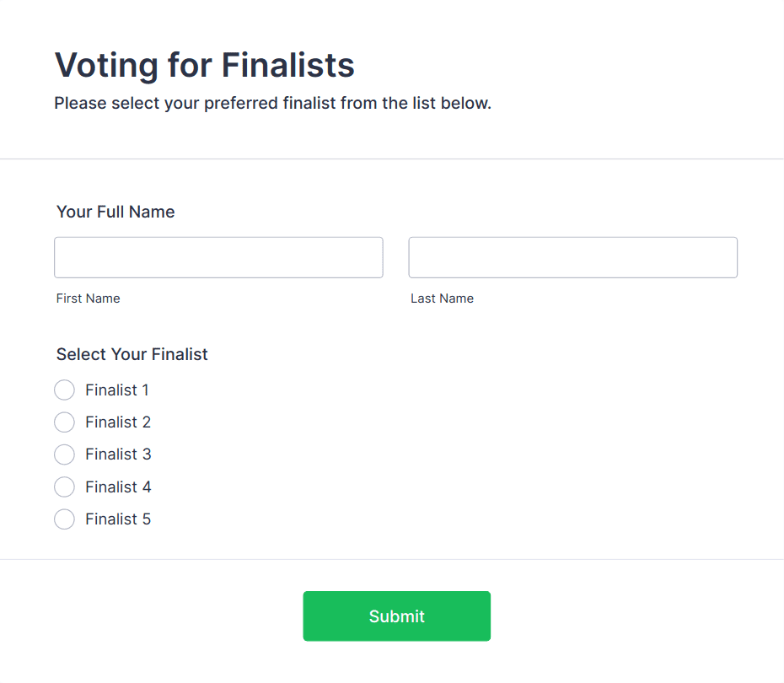
Task: Mark the Finalist 4 radio button
Action: tap(64, 487)
